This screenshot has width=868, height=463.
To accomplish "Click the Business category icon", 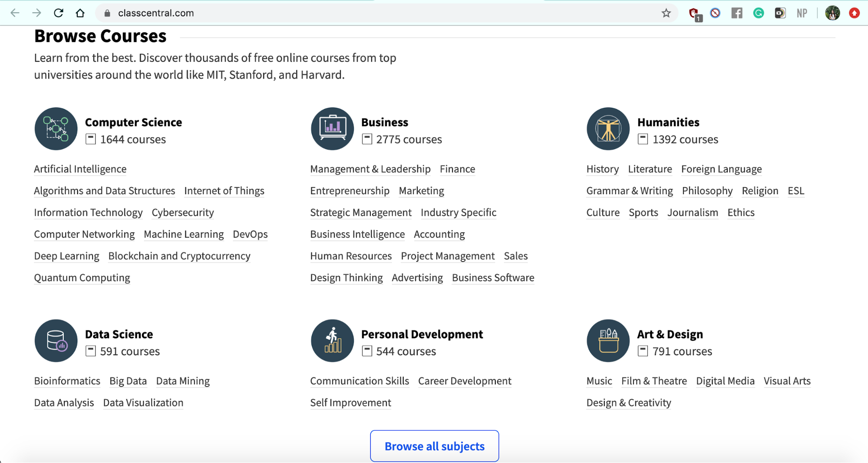I will (332, 129).
